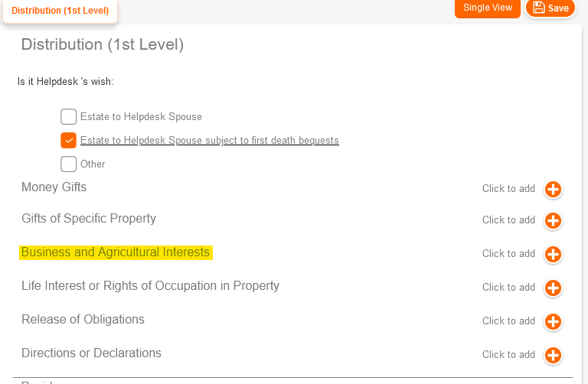Screen dimensions: 588x384
Task: Click the floppy disk Save icon
Action: click(x=539, y=8)
